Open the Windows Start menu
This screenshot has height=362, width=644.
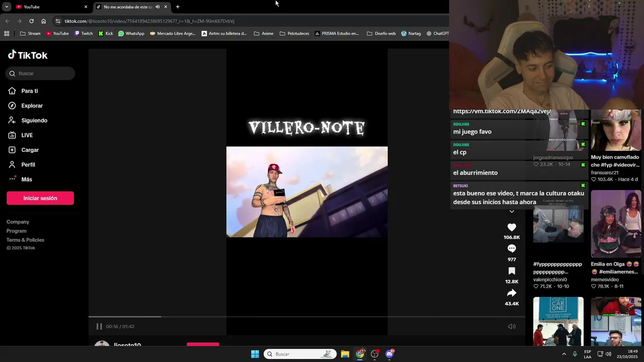[255, 354]
